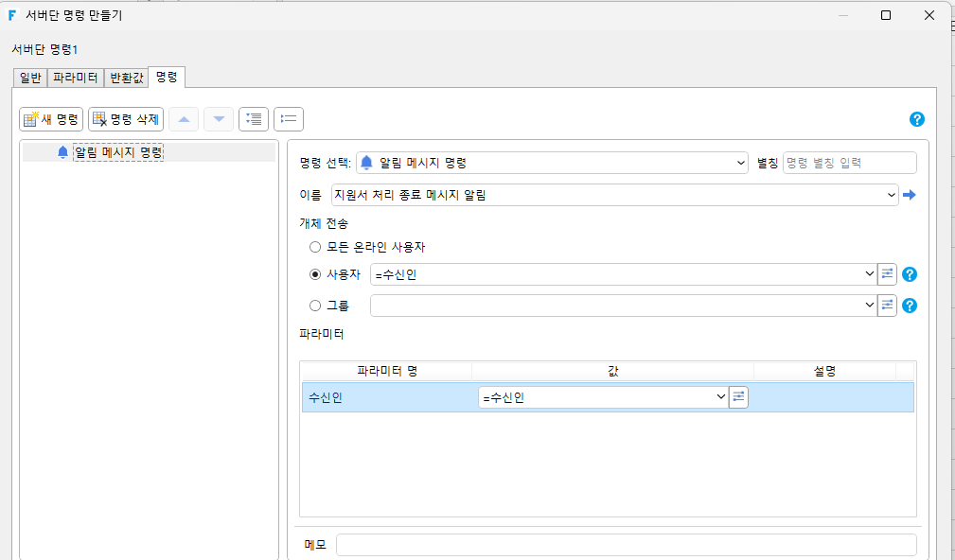Switch to the 반환값 tab
The height and width of the screenshot is (560, 955).
(127, 78)
